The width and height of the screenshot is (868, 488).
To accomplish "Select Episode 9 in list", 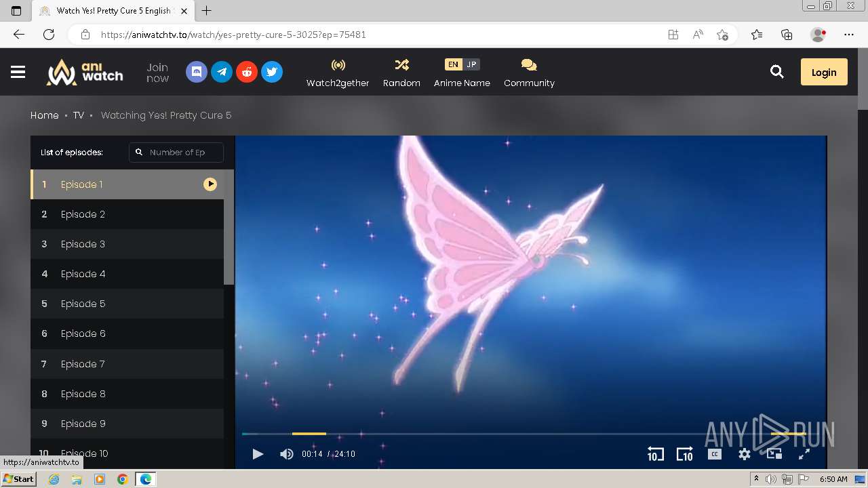I will tap(127, 424).
